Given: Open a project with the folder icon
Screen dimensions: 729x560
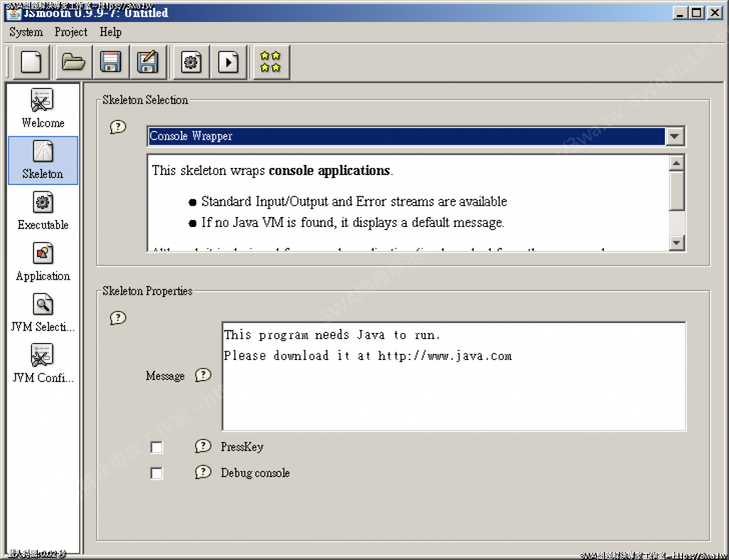Looking at the screenshot, I should click(x=73, y=63).
